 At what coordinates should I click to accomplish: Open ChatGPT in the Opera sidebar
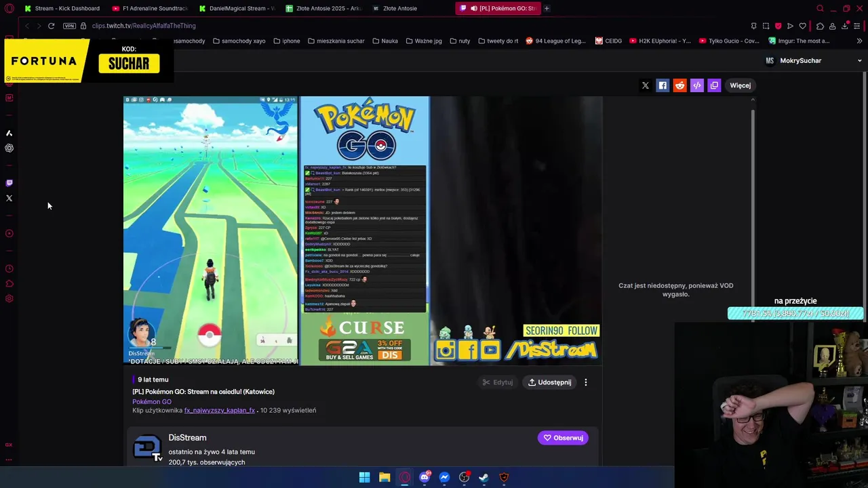(9, 148)
